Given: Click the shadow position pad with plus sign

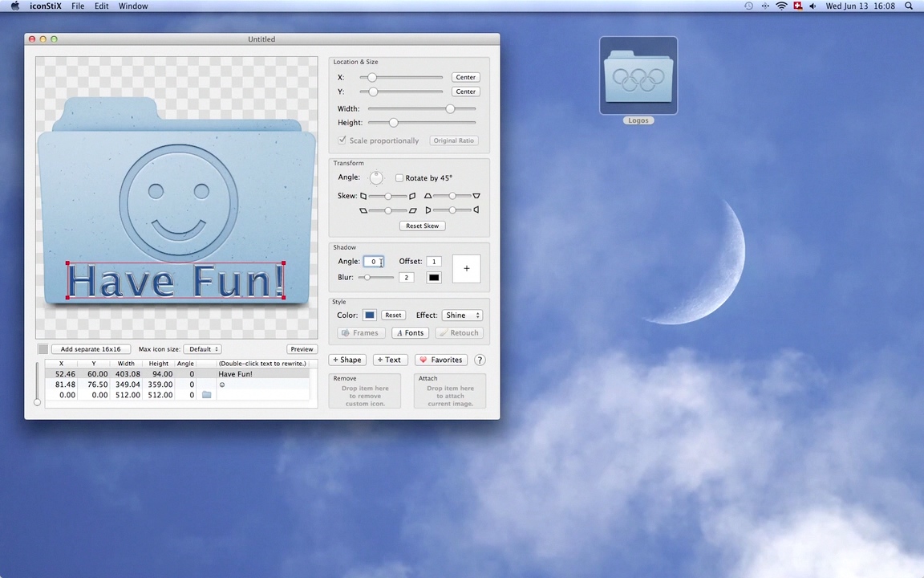Looking at the screenshot, I should point(466,269).
